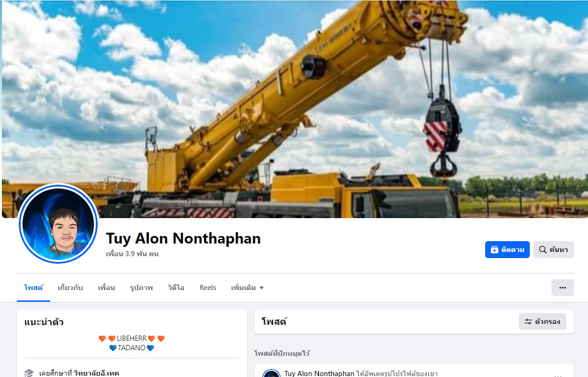Open the วิดีโอ (Videos) tab
588x377 pixels.
[176, 288]
